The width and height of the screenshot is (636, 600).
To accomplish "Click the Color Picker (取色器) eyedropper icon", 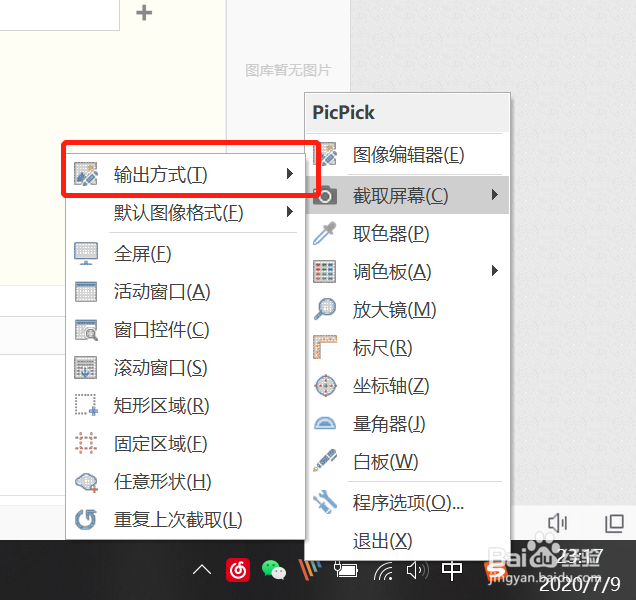I will [x=325, y=233].
